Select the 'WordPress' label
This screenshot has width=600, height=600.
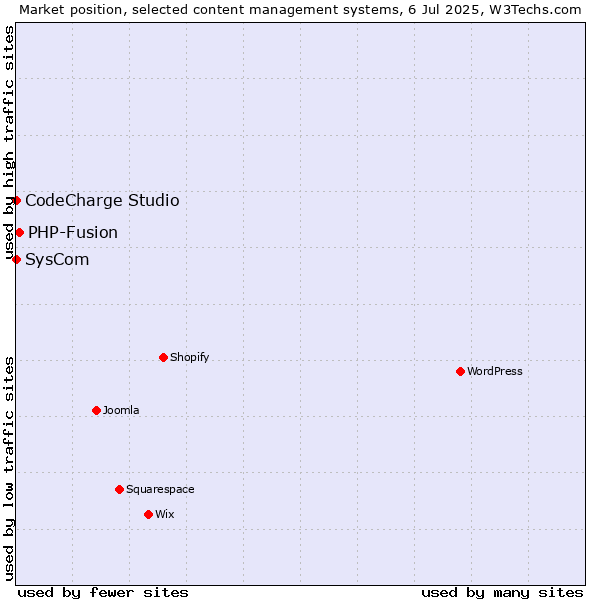[x=495, y=371]
